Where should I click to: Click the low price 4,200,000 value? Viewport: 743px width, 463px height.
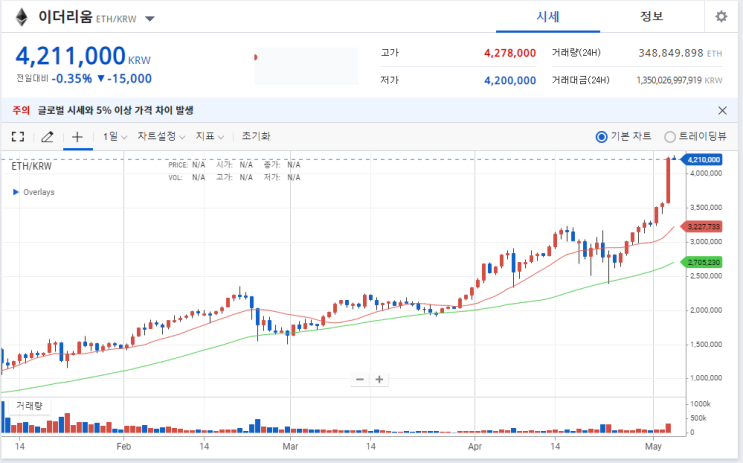coord(510,81)
